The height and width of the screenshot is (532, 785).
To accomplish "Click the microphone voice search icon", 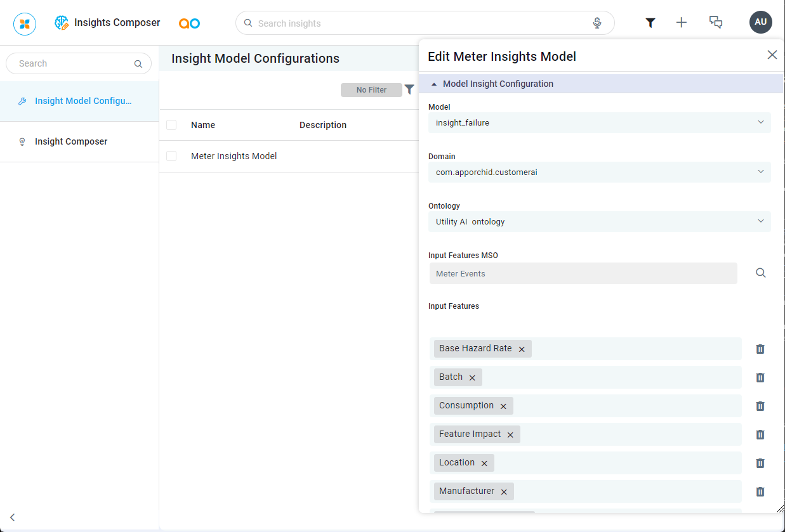I will point(597,23).
